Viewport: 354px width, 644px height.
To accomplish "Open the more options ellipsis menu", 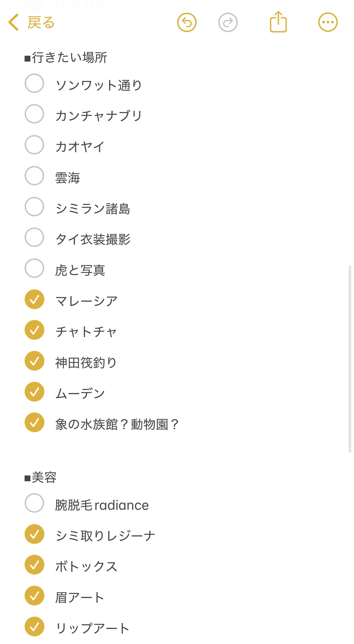I will point(328,22).
